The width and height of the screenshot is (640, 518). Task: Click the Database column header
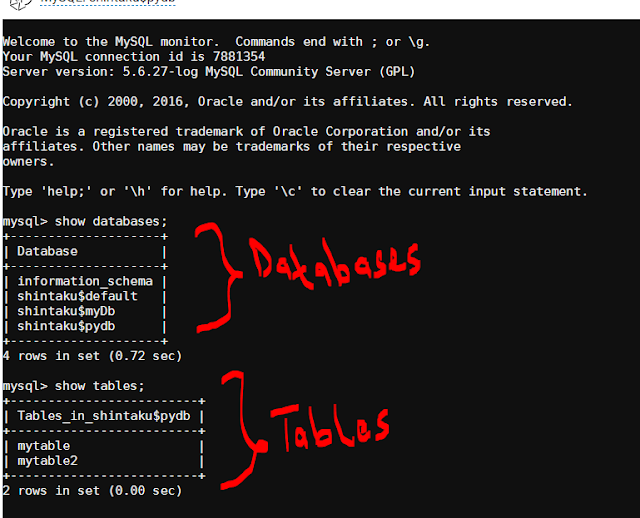(47, 251)
